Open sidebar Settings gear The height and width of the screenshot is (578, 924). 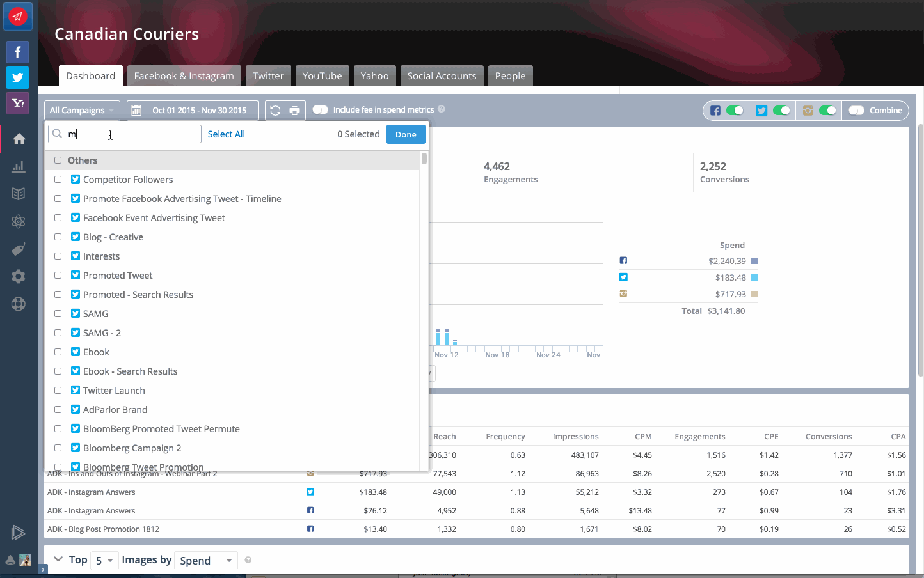coord(17,276)
